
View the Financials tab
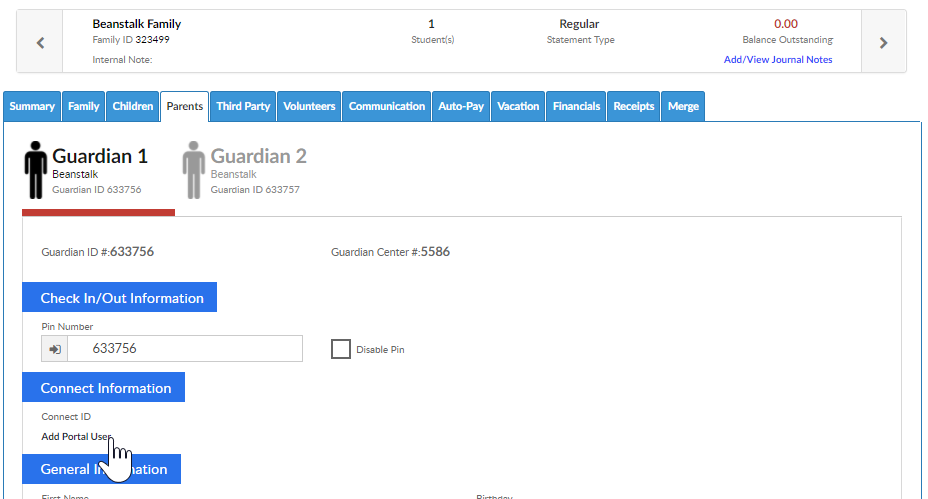click(x=576, y=107)
